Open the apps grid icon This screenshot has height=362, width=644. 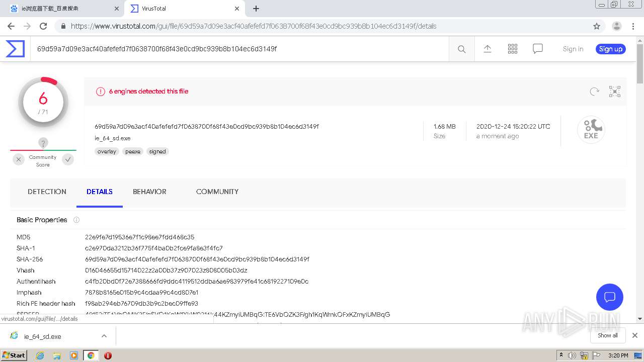click(512, 49)
